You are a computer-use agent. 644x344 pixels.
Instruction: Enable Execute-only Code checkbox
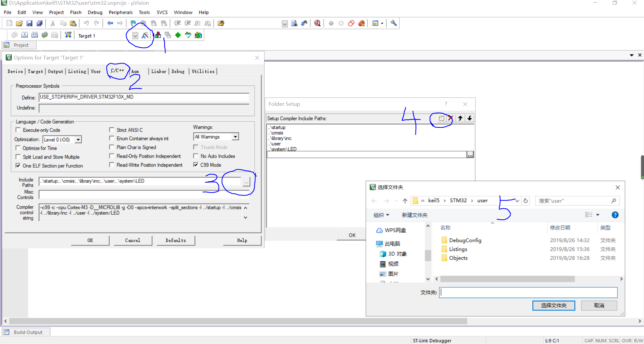point(18,130)
